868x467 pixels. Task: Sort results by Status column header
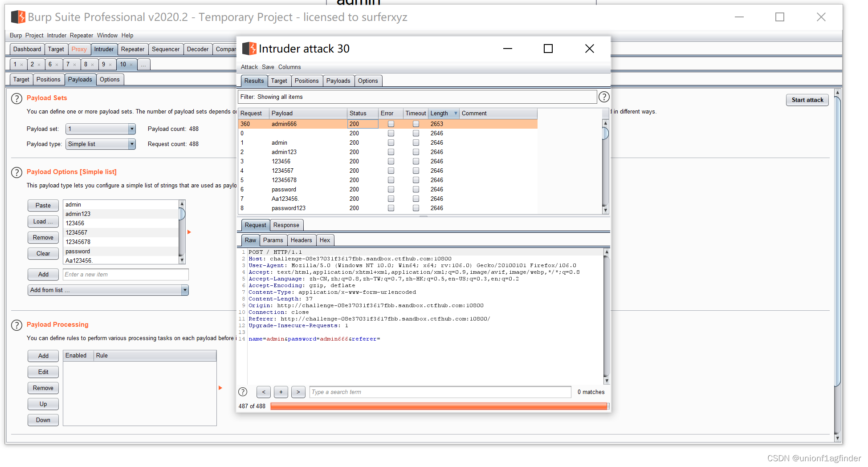coord(363,114)
